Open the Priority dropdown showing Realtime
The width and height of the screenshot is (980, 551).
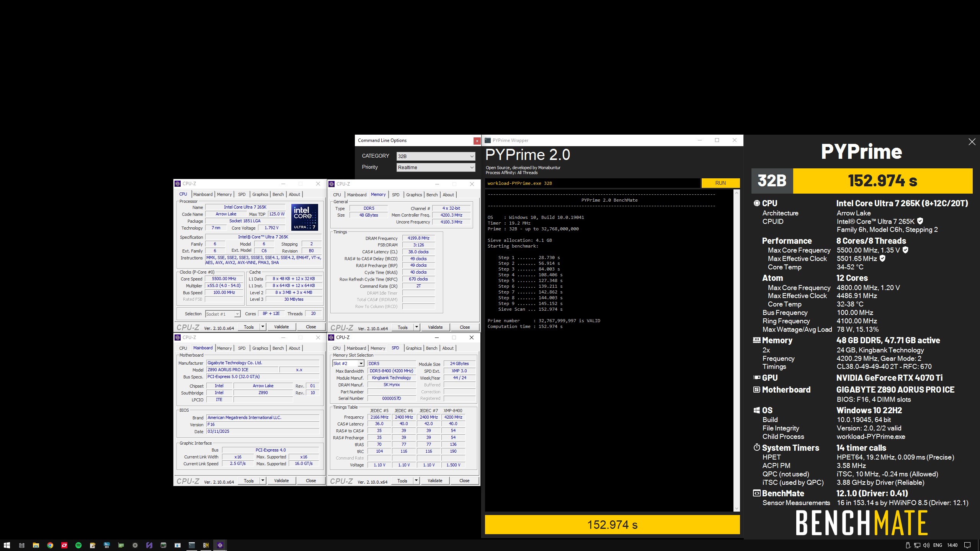point(436,167)
